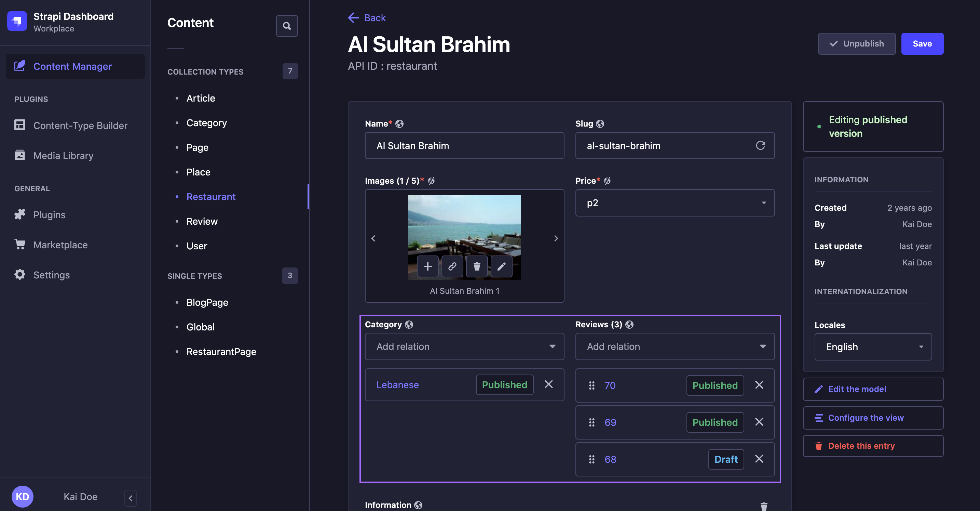The image size is (980, 511).
Task: Click the pencil icon for Edit the model
Action: point(819,389)
